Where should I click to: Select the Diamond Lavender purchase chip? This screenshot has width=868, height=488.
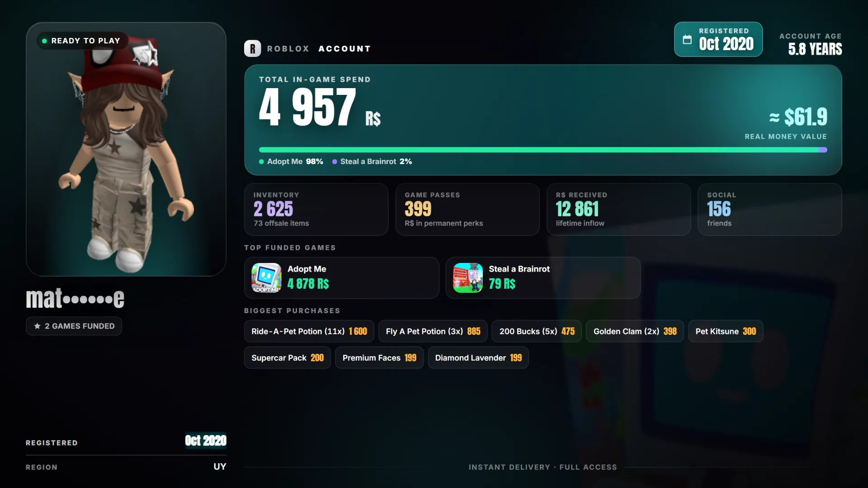[x=478, y=357]
